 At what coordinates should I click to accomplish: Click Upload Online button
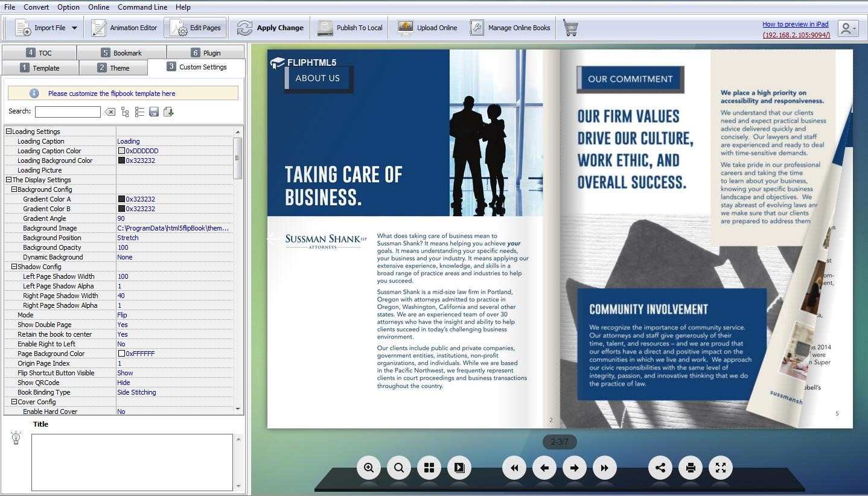[x=427, y=28]
